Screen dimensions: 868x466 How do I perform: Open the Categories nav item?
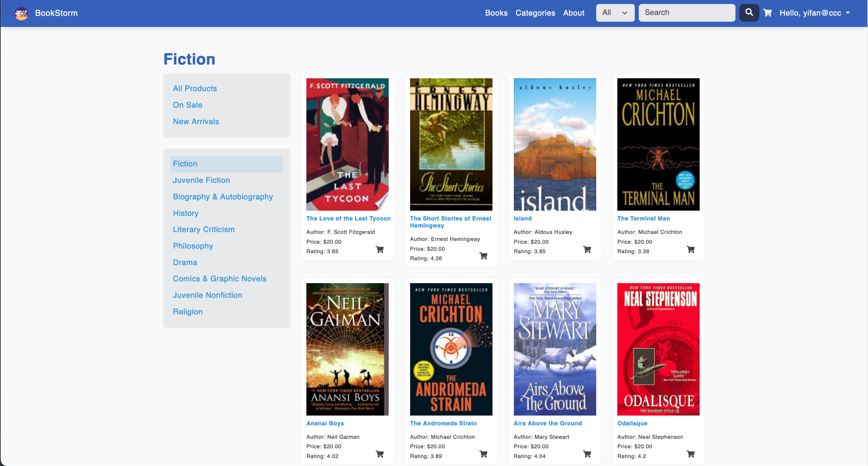[535, 13]
